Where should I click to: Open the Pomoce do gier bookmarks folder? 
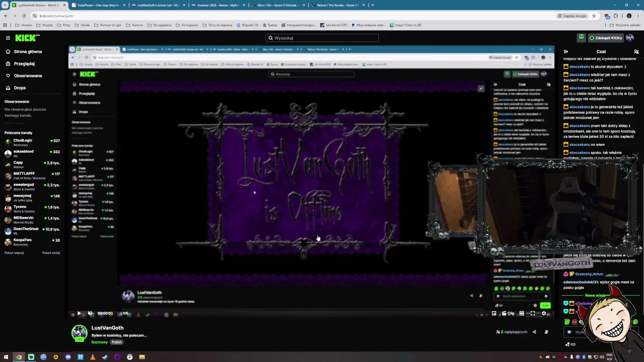coord(108,25)
